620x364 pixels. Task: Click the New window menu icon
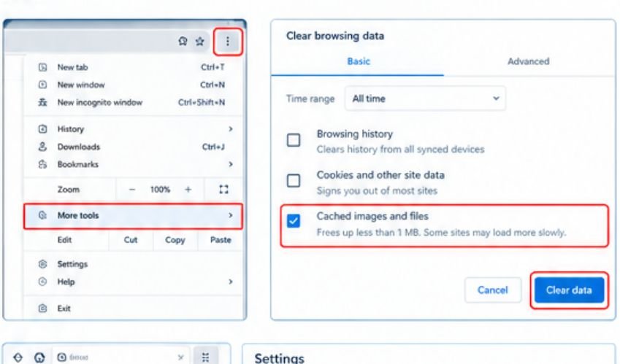pos(42,85)
